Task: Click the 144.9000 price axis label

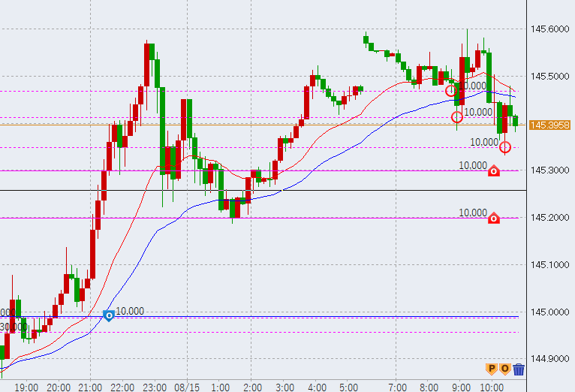Action: [x=549, y=359]
